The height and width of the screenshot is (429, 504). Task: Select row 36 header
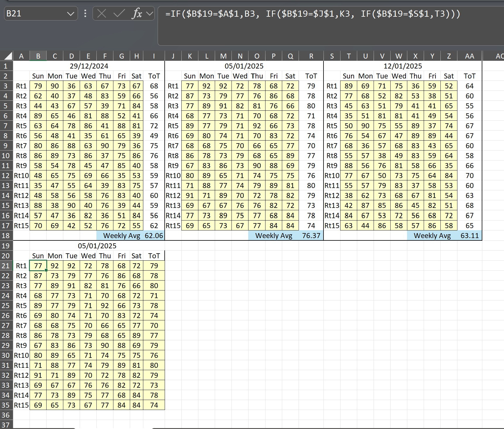coord(6,415)
